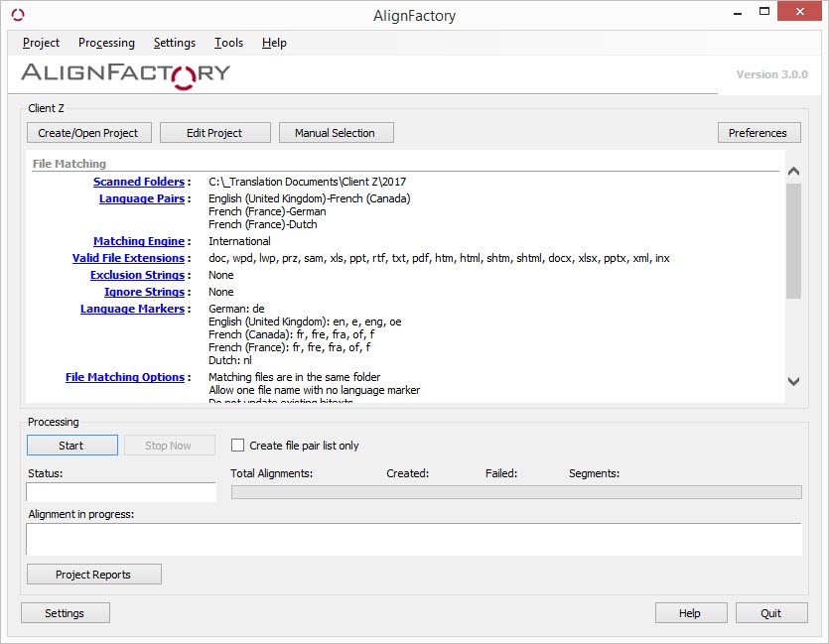Start the alignment processing
Viewport: 829px width, 644px height.
coord(71,446)
